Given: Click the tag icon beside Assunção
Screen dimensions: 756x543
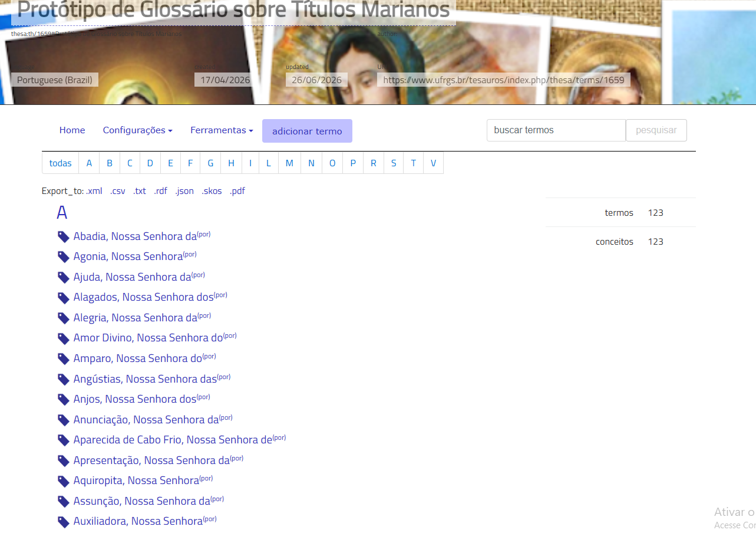Looking at the screenshot, I should (x=64, y=501).
